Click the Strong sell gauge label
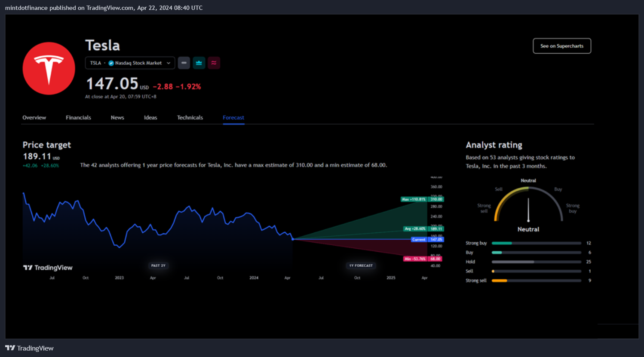Screen dimensions: 644x357 point(484,208)
